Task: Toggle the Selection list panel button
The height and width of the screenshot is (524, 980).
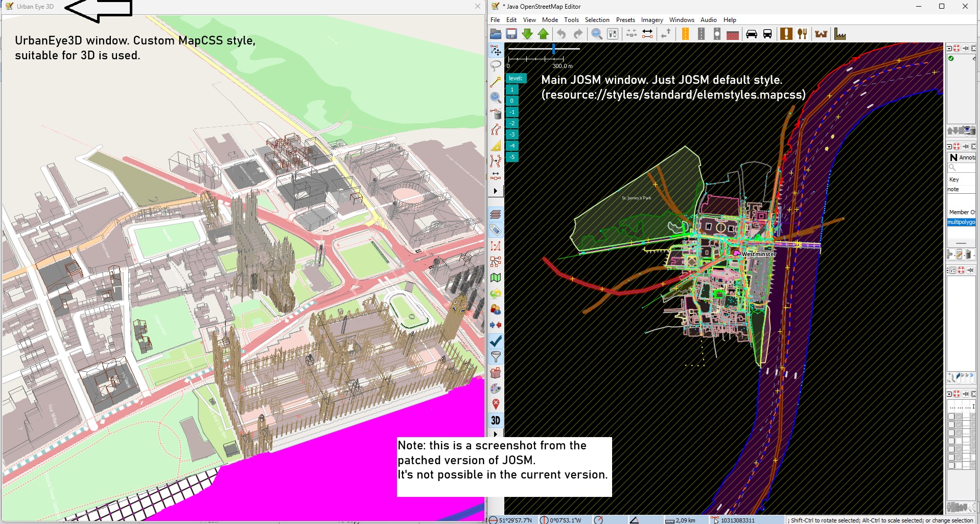Action: [496, 246]
